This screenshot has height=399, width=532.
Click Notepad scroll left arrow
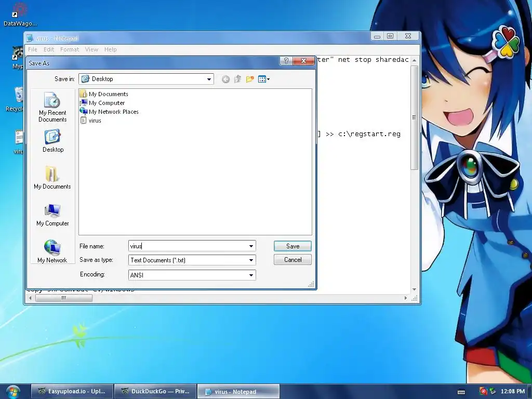[30, 298]
